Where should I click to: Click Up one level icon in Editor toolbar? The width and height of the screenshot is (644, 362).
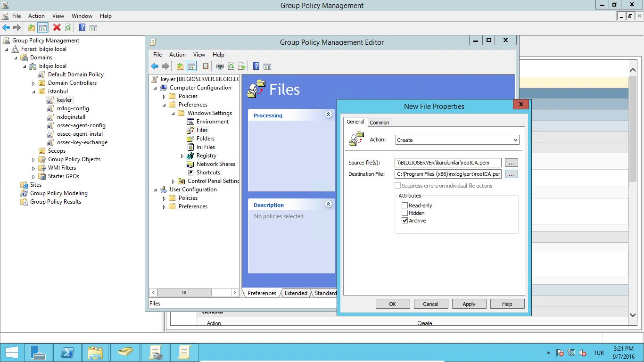tap(180, 66)
